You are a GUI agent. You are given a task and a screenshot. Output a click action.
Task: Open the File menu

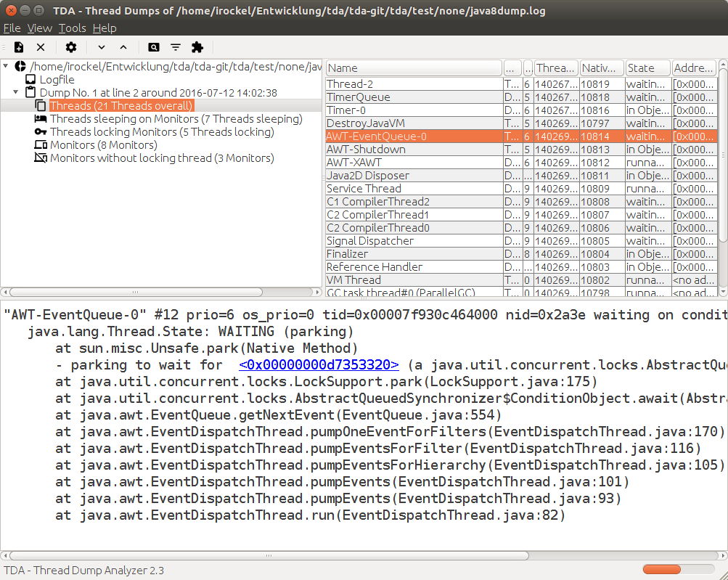(12, 28)
